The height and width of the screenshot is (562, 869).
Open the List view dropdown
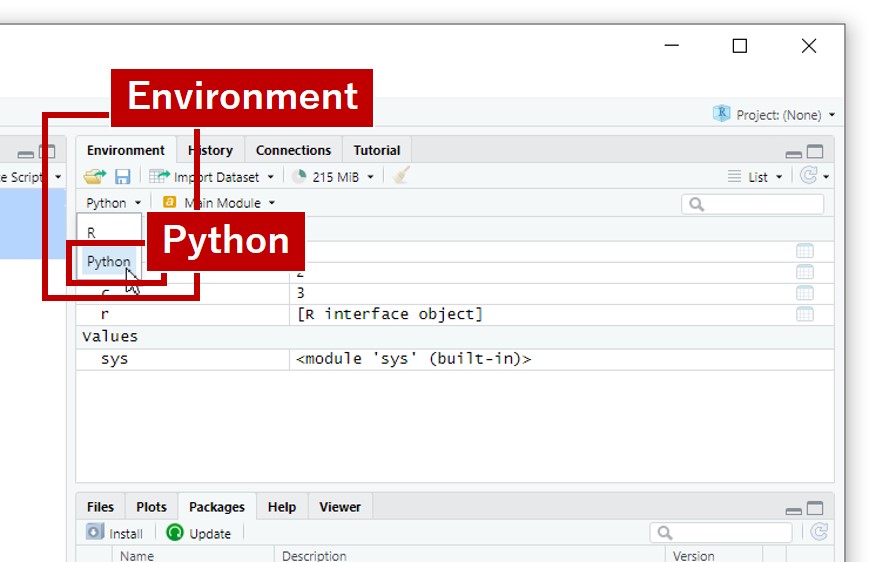[757, 177]
